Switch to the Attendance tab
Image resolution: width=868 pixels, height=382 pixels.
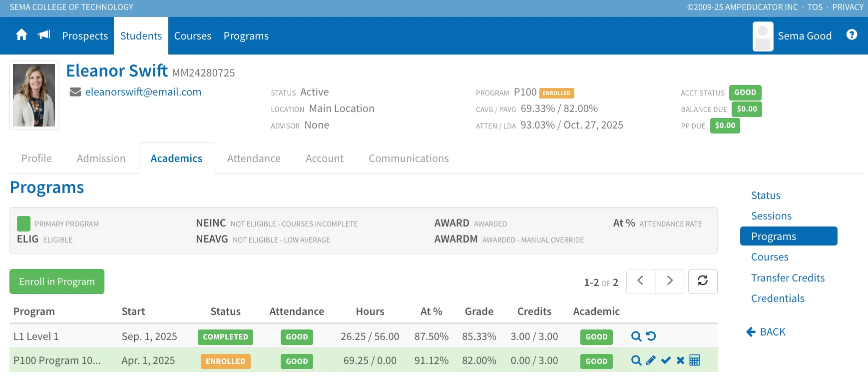254,158
